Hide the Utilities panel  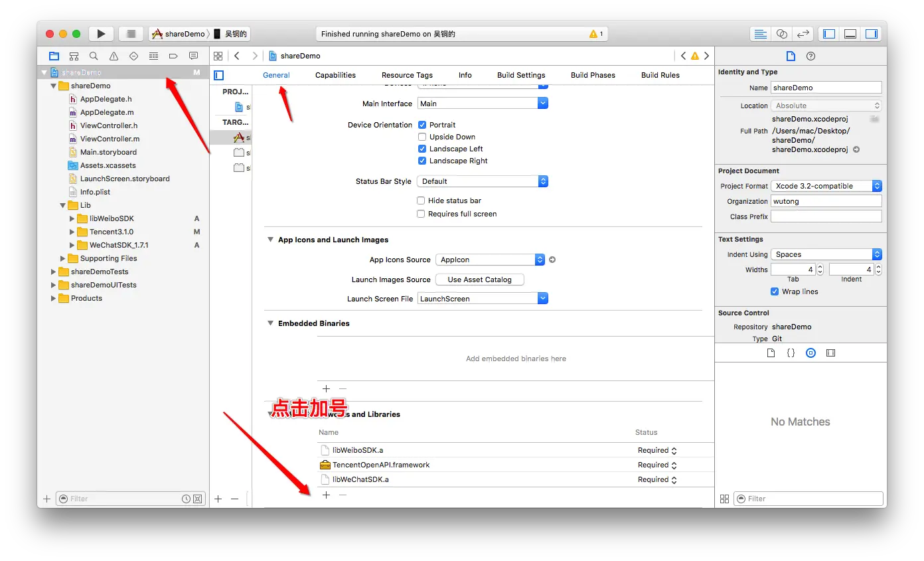pos(872,34)
